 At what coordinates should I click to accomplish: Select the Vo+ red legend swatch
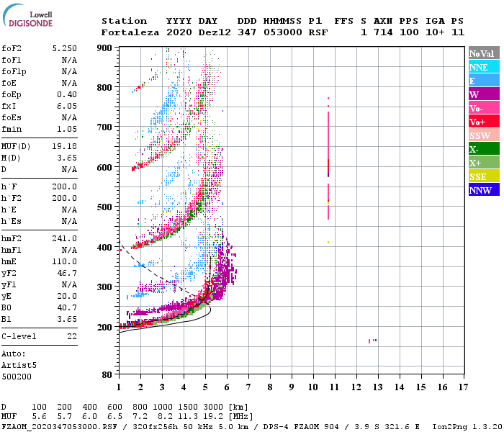pos(484,122)
